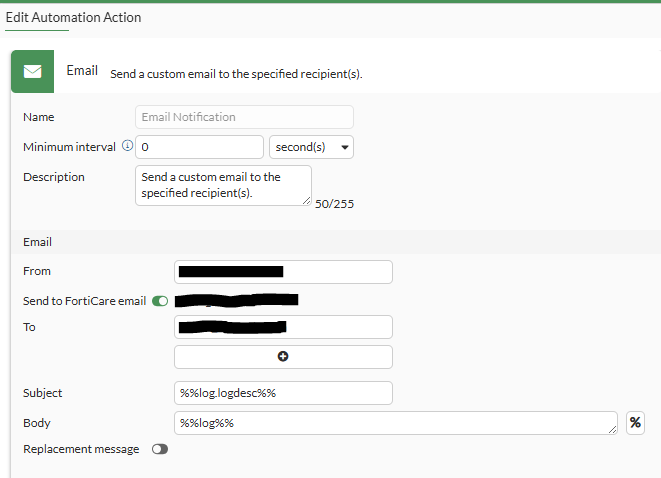Add another recipient with the plus icon

tap(283, 357)
